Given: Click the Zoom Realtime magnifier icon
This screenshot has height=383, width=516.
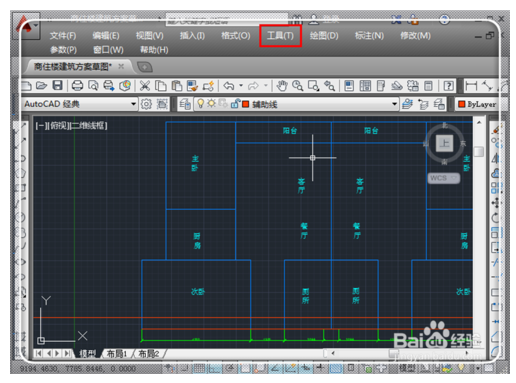Looking at the screenshot, I should click(297, 86).
